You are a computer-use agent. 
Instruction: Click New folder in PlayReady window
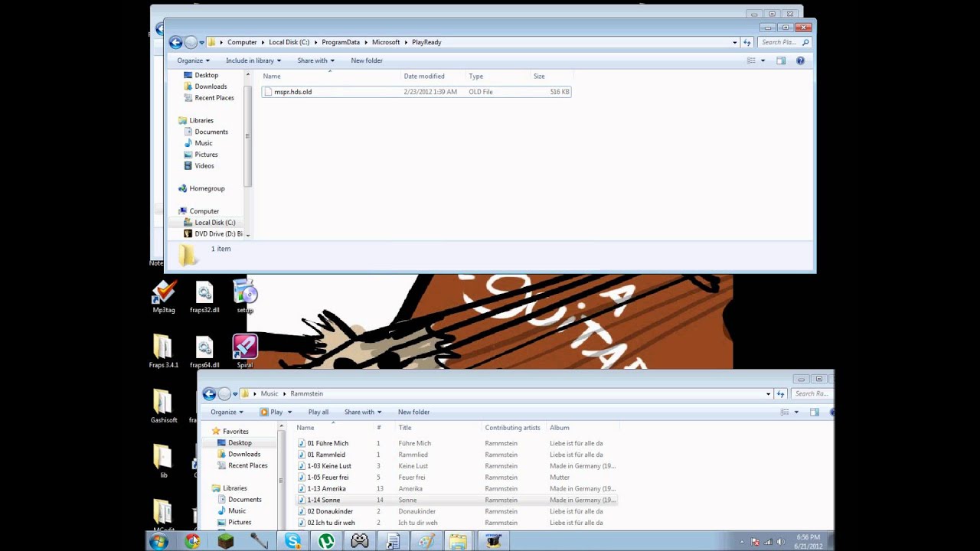tap(367, 60)
